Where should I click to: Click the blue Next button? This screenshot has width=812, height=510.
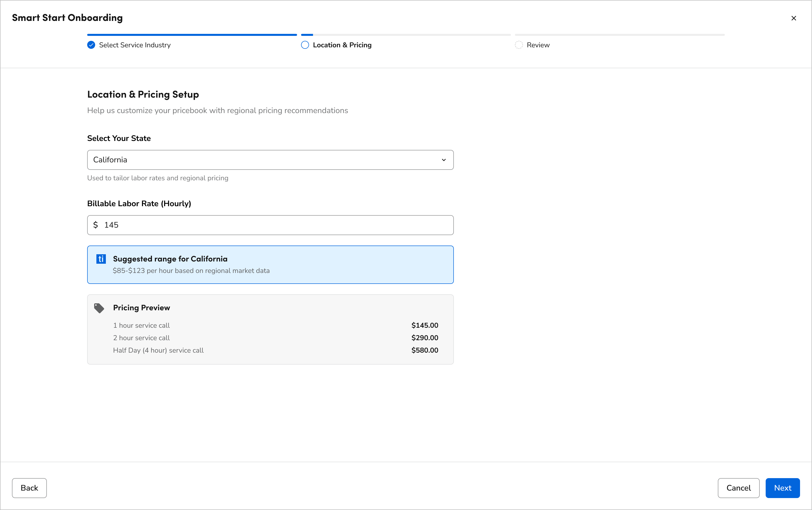click(x=782, y=488)
